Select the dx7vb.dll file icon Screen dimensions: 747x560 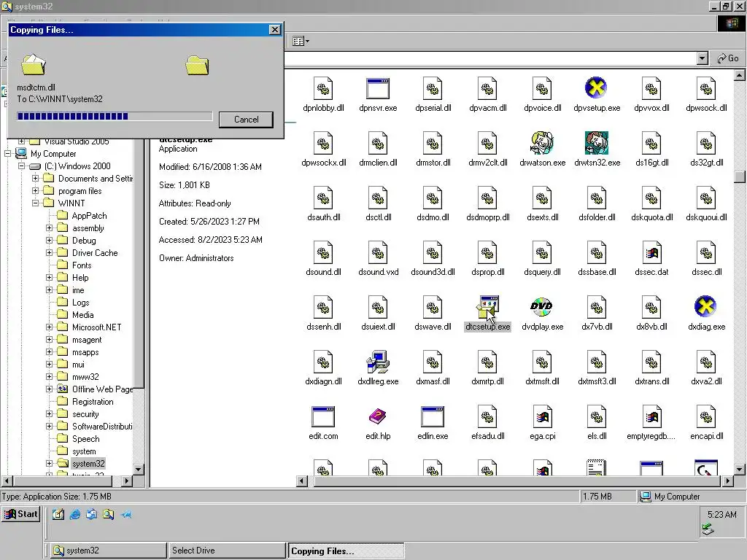[597, 307]
